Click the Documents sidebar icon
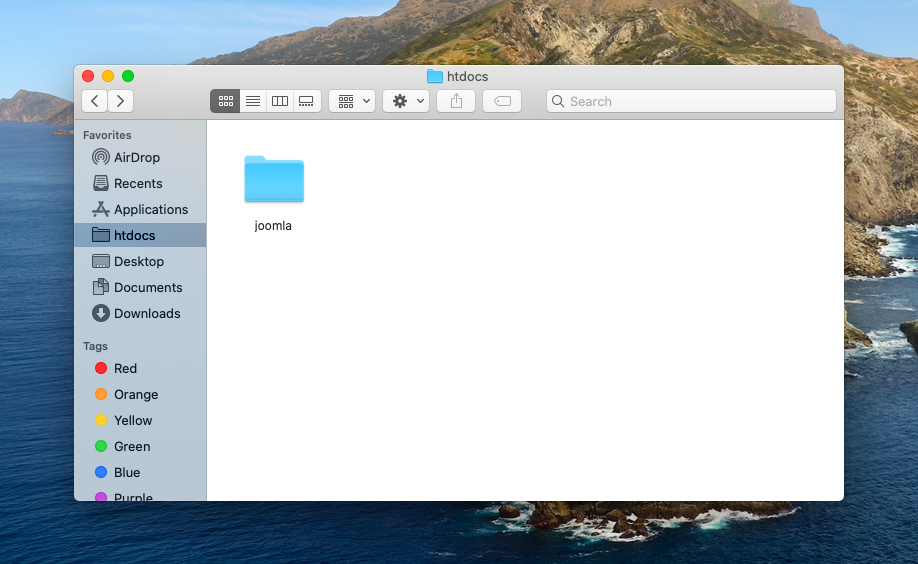This screenshot has width=918, height=564. tap(101, 287)
